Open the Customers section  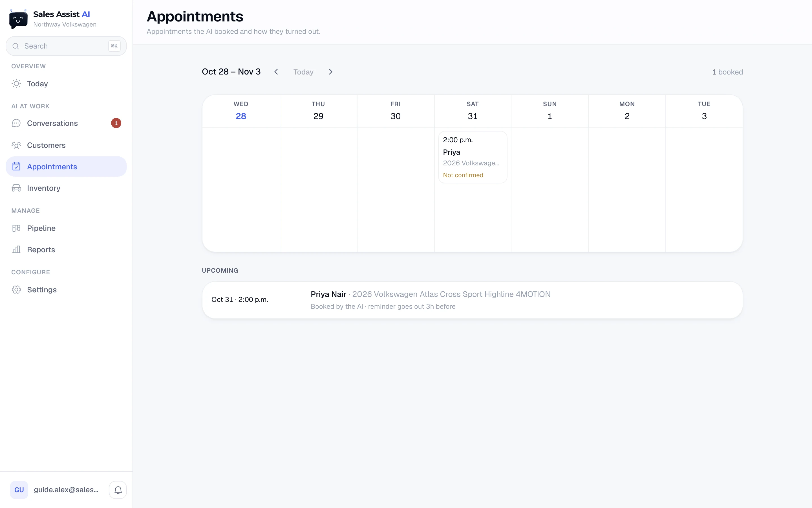tap(67, 145)
